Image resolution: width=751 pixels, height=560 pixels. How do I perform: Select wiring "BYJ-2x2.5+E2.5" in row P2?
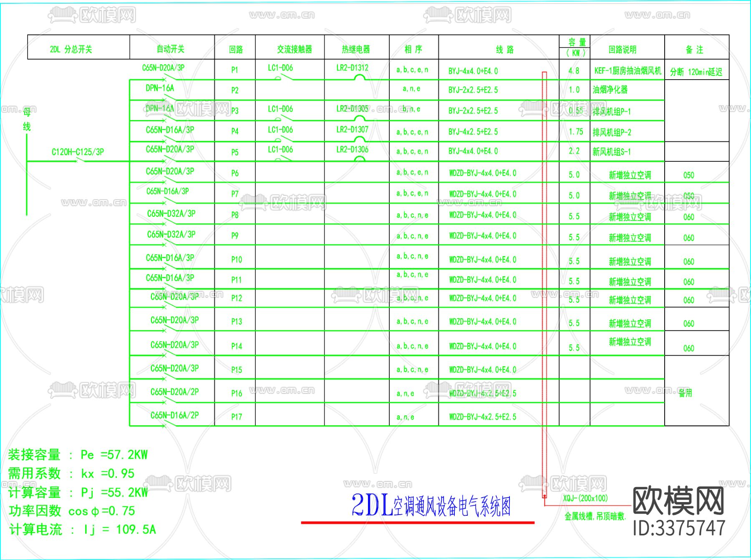pos(473,90)
